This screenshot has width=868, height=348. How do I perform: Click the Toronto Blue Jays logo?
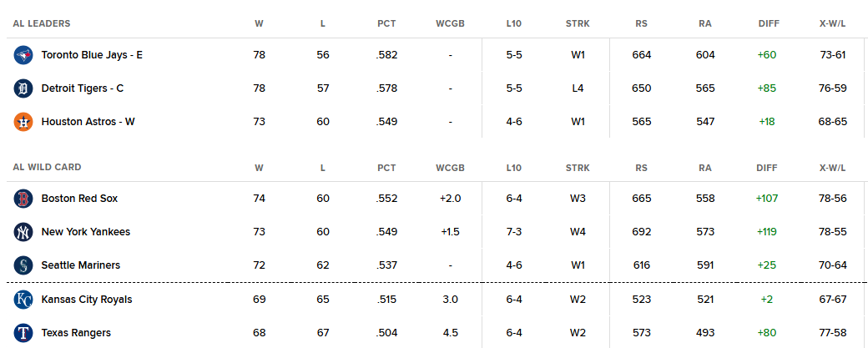click(23, 55)
